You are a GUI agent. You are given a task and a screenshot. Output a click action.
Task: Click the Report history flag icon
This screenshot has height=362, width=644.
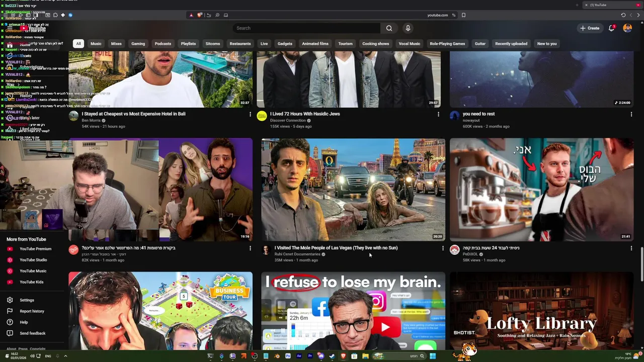pyautogui.click(x=10, y=311)
